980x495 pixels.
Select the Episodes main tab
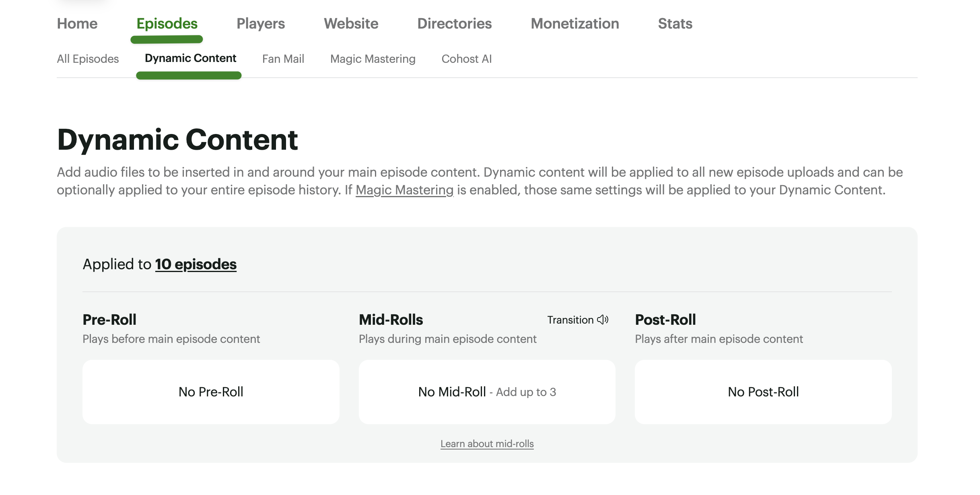(x=167, y=24)
